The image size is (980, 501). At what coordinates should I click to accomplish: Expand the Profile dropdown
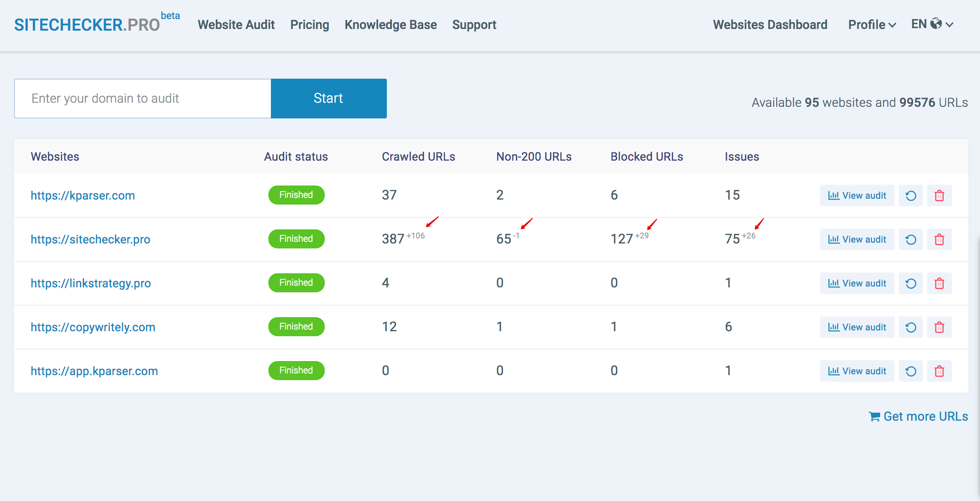click(x=871, y=25)
